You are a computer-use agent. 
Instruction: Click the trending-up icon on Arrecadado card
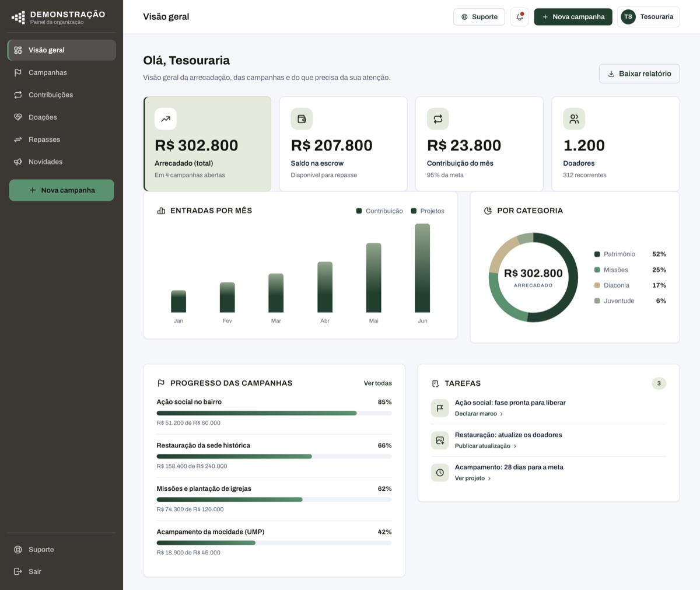pos(166,119)
